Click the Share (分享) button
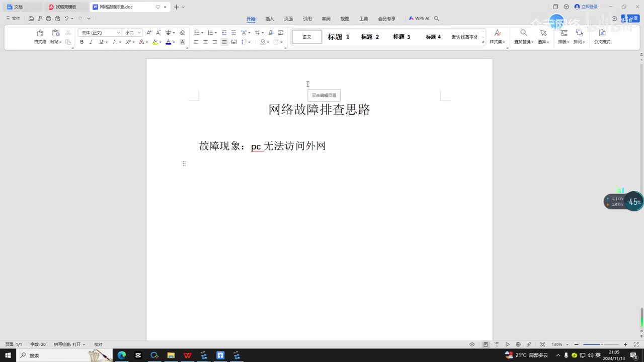Viewport: 644px width, 362px height. click(x=630, y=19)
